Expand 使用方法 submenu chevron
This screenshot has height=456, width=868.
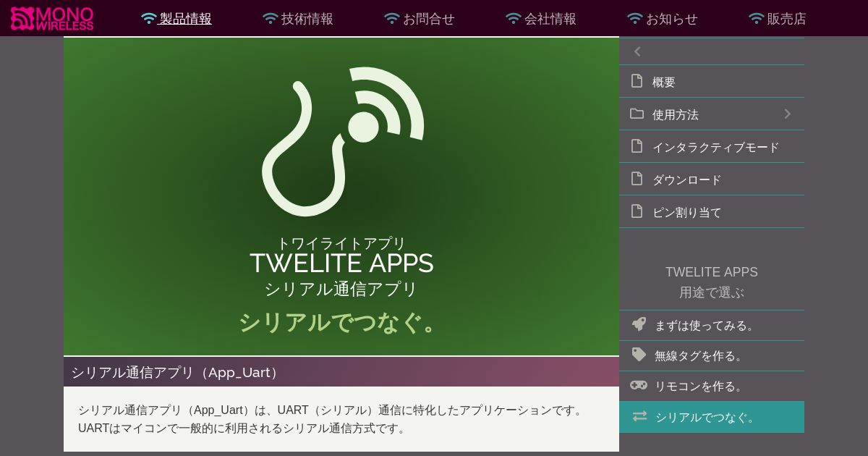(788, 114)
